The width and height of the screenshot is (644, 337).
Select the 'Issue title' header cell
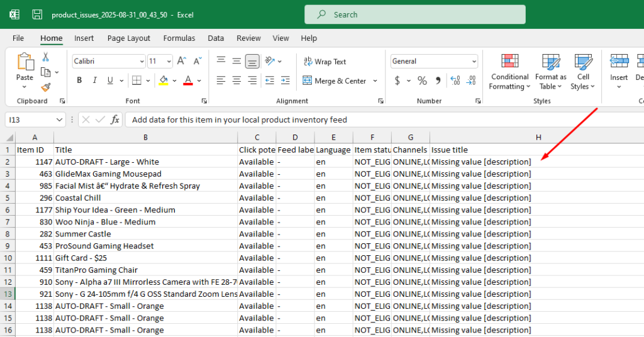tap(537, 150)
